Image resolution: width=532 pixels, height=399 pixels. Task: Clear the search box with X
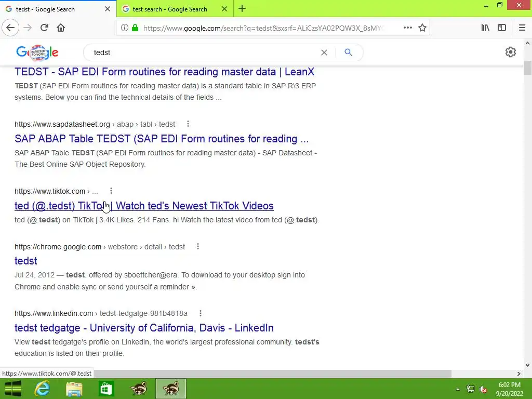pos(324,52)
